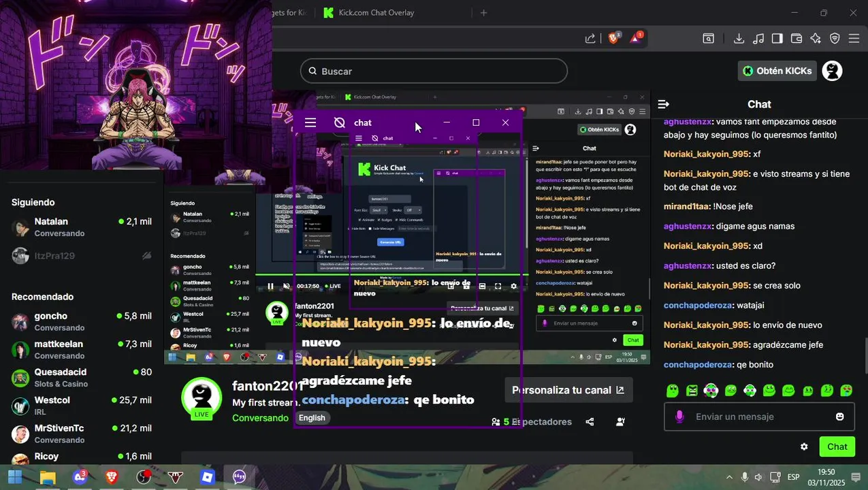Open the Windows notification center icon

pyautogui.click(x=856, y=477)
